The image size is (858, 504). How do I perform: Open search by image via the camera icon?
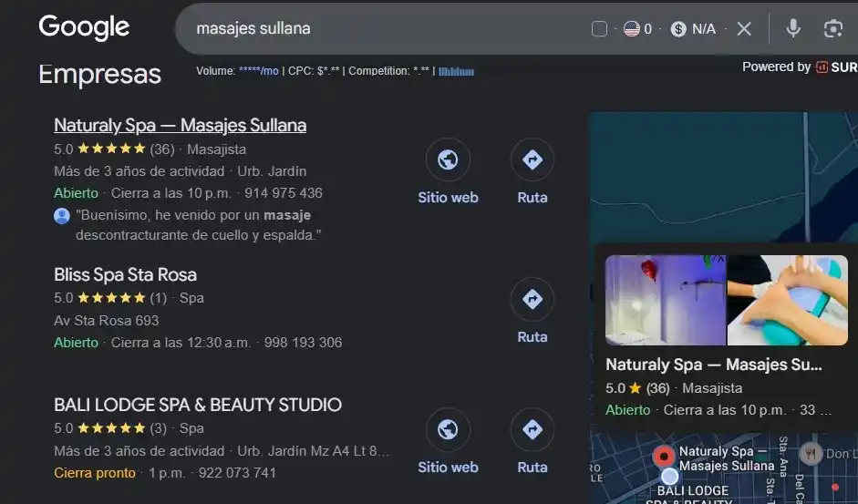(832, 28)
